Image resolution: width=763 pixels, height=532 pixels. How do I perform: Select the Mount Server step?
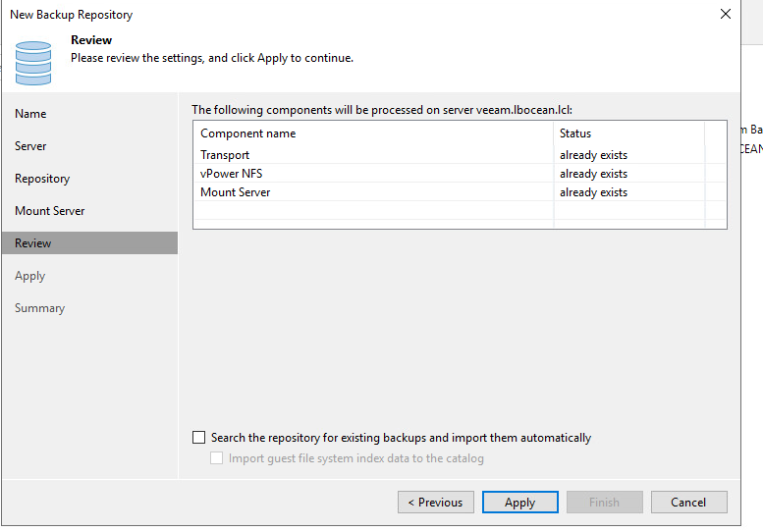coord(49,211)
